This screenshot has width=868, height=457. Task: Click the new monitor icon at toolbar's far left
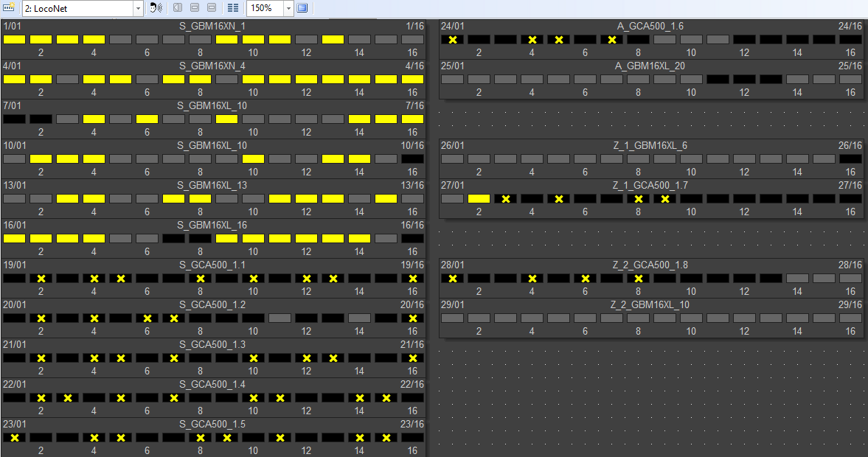click(9, 8)
